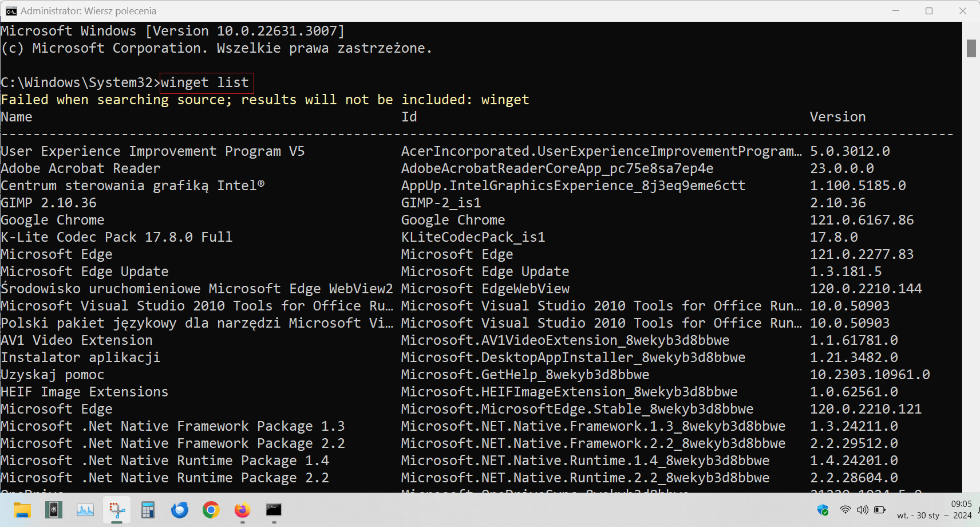Open the Command Prompt title bar system icon
Screen dimensions: 980x527
[x=11, y=11]
